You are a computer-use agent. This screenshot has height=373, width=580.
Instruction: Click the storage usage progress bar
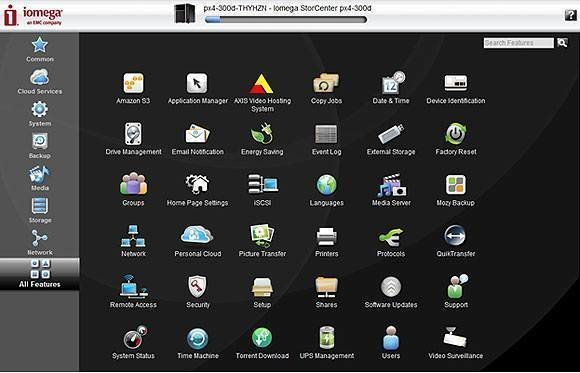pos(286,20)
